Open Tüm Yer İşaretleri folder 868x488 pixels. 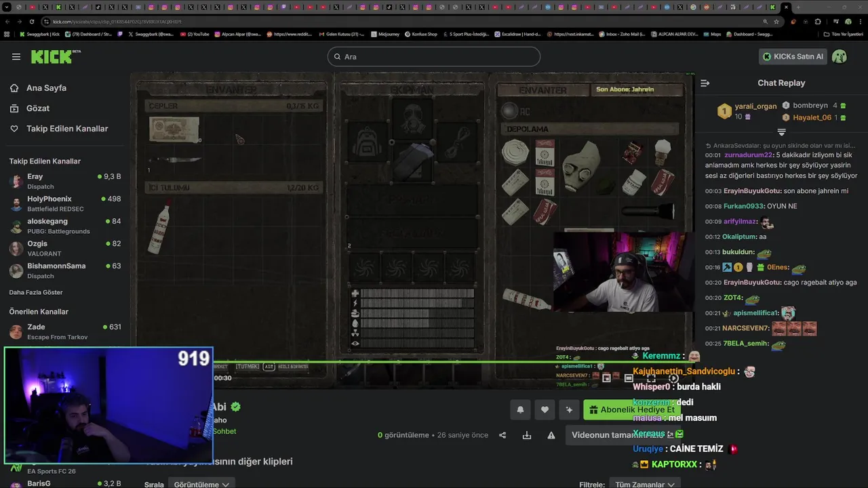pyautogui.click(x=843, y=34)
